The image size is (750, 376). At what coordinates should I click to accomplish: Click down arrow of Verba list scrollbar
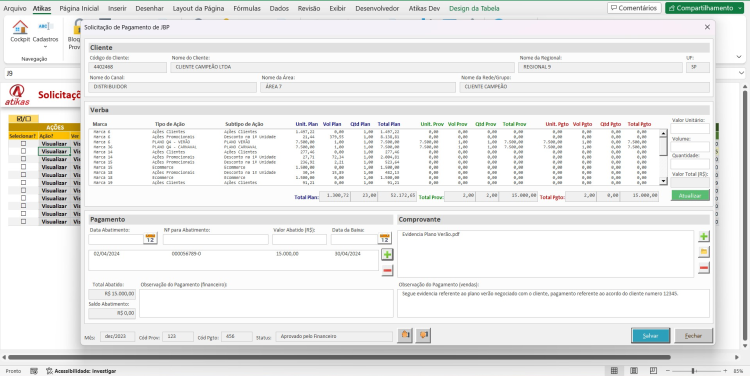(663, 181)
